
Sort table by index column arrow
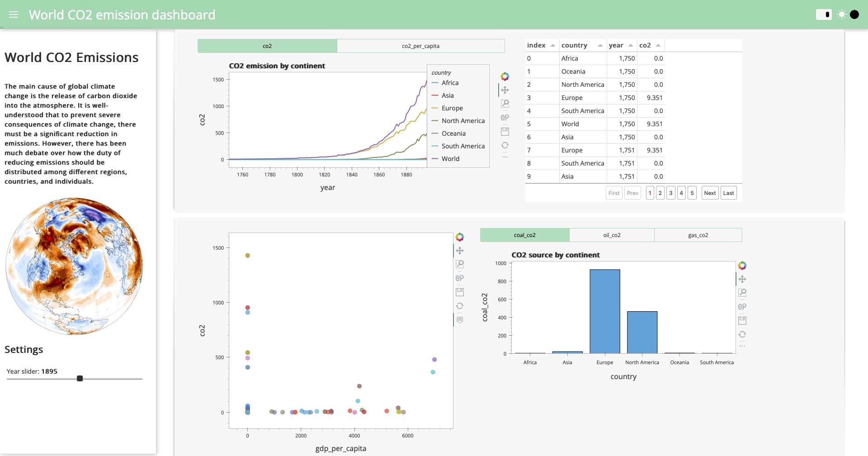[x=552, y=45]
